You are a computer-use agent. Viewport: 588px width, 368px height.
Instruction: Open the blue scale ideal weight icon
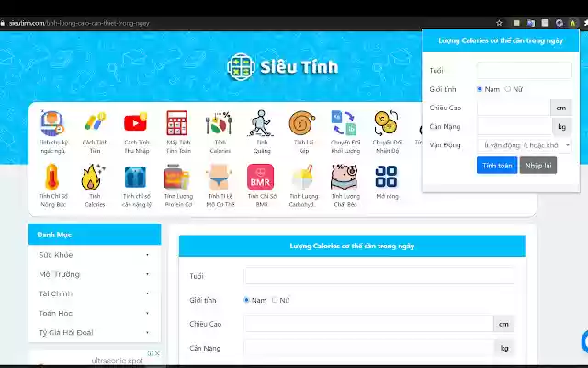tap(135, 177)
